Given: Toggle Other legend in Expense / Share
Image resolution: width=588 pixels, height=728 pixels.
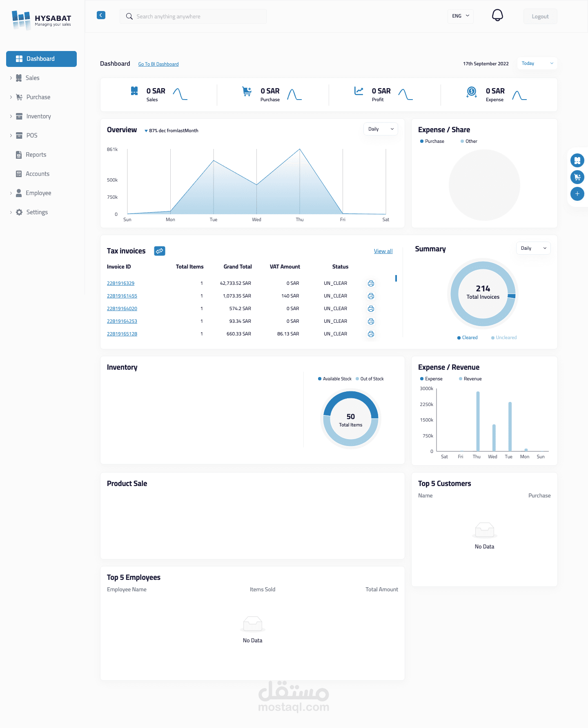Looking at the screenshot, I should pyautogui.click(x=469, y=141).
